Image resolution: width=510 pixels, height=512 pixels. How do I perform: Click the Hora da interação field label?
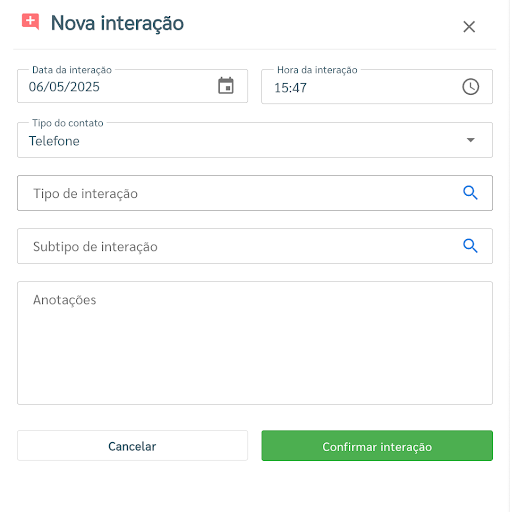(x=317, y=70)
